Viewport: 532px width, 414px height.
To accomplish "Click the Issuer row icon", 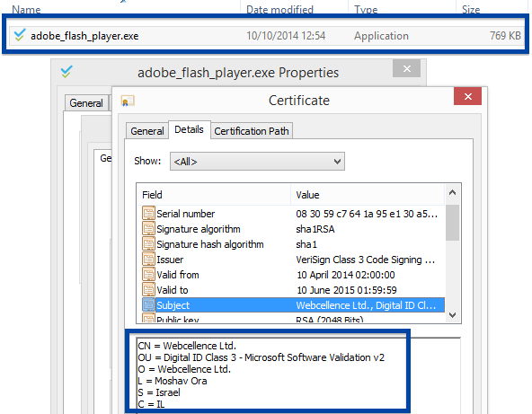I will [x=148, y=260].
